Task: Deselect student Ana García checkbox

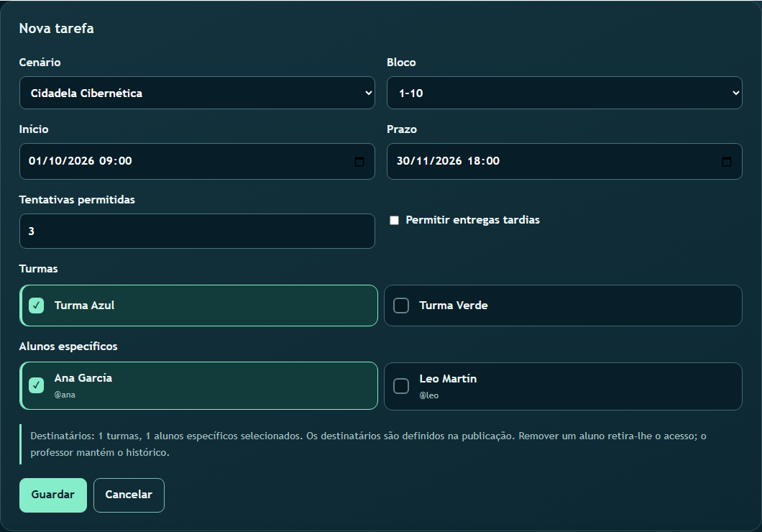Action: (37, 385)
